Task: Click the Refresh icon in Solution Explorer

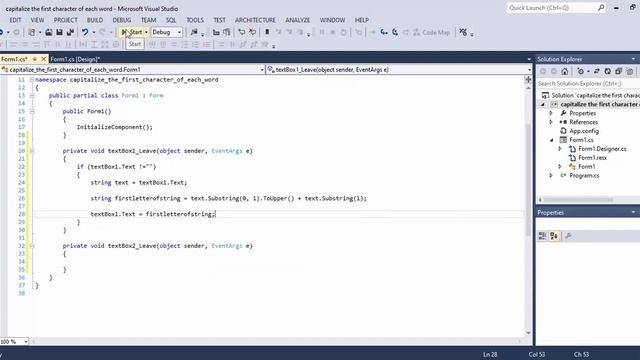Action: [607, 71]
